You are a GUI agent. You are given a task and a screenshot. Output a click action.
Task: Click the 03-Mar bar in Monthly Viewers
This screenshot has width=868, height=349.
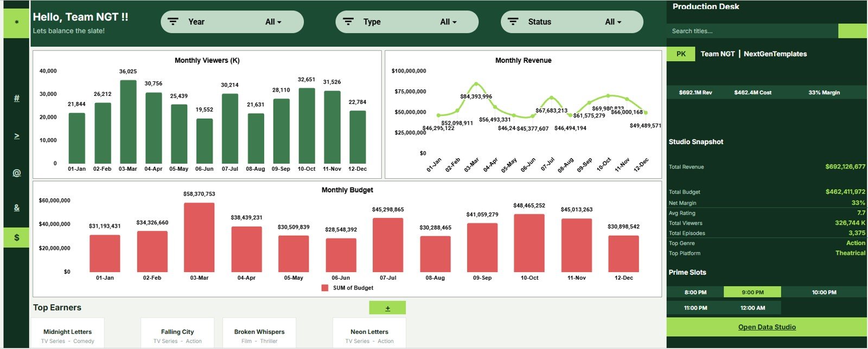pos(128,122)
